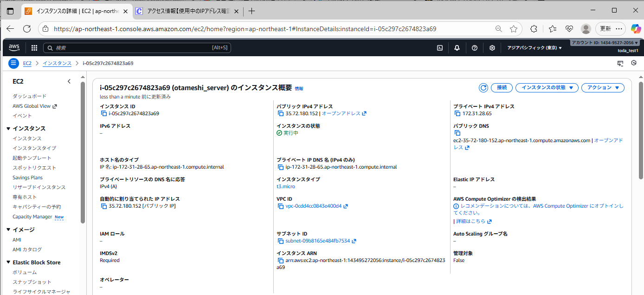Open the アクション dropdown
Image resolution: width=644 pixels, height=295 pixels.
pyautogui.click(x=603, y=87)
